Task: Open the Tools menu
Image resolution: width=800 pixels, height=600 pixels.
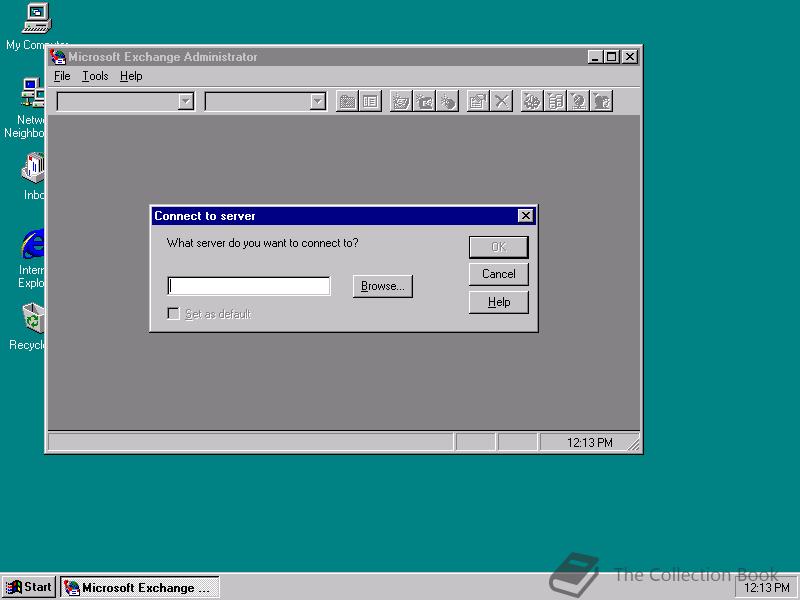Action: [x=95, y=76]
